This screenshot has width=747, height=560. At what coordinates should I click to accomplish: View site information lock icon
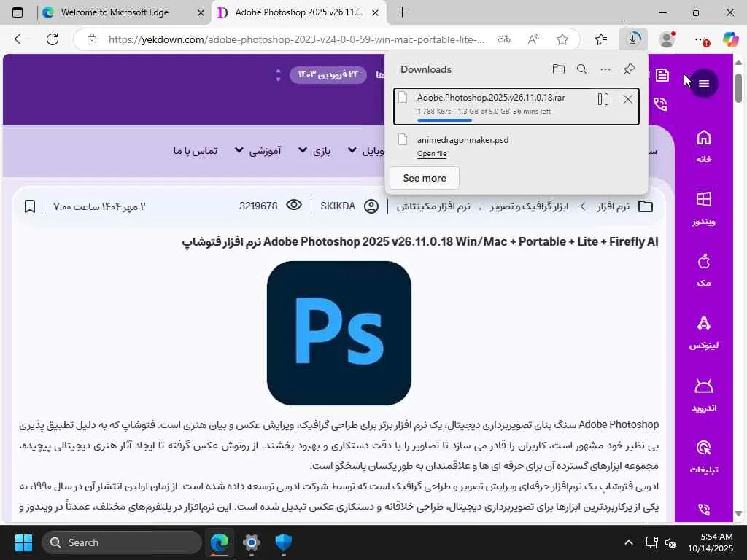tap(92, 39)
